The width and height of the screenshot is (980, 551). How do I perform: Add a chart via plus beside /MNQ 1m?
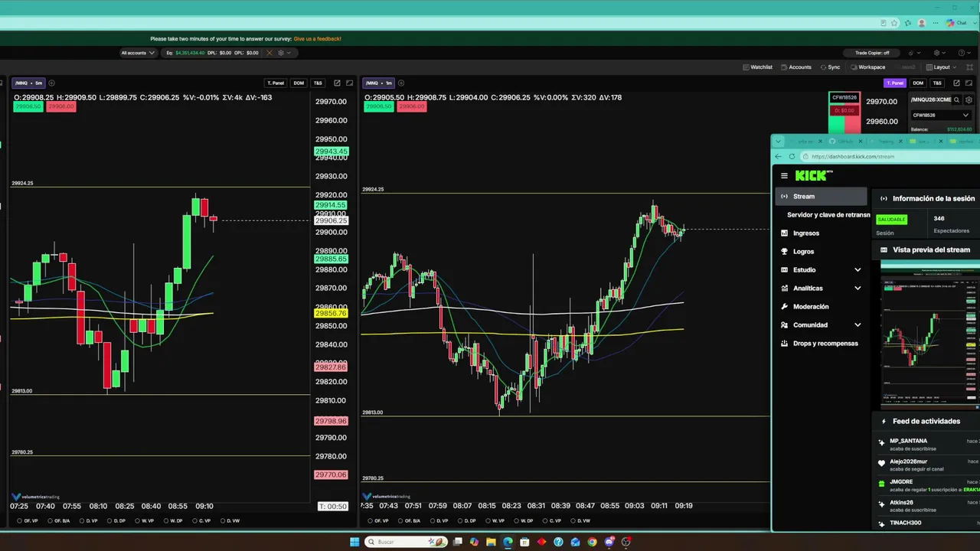tap(401, 83)
